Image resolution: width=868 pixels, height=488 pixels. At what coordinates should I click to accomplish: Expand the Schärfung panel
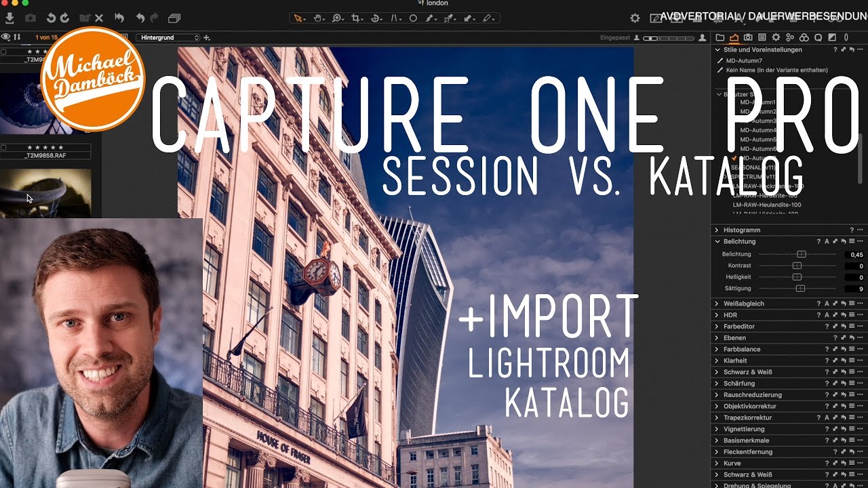(717, 384)
